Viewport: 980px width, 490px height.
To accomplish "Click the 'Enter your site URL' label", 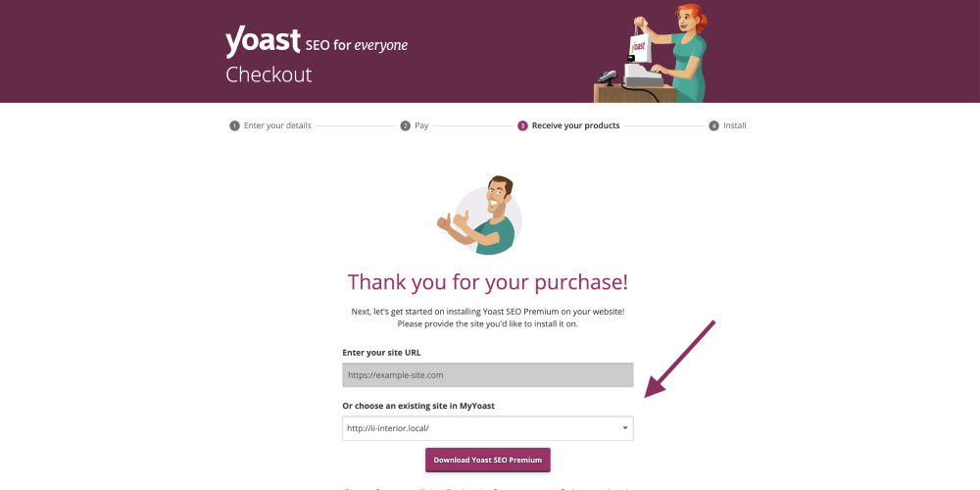I will [x=381, y=352].
